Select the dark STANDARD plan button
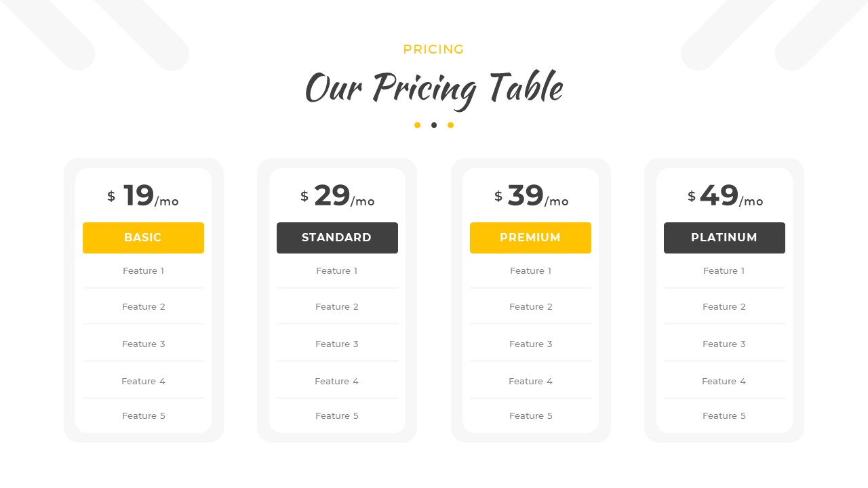 click(337, 238)
